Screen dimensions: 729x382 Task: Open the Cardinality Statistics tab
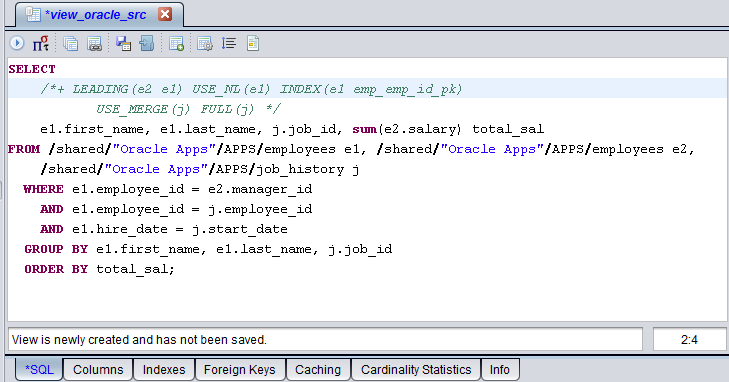coord(416,369)
